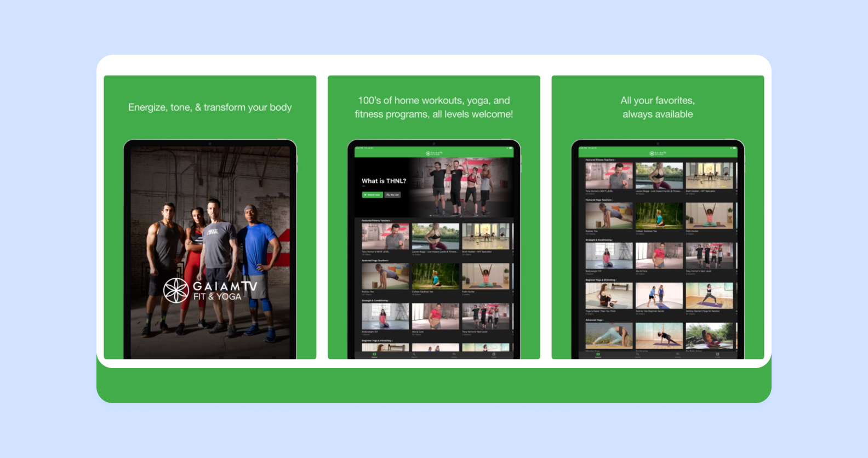Click 'Energize, tone, & transform your body' caption
This screenshot has height=458, width=868.
(x=210, y=107)
